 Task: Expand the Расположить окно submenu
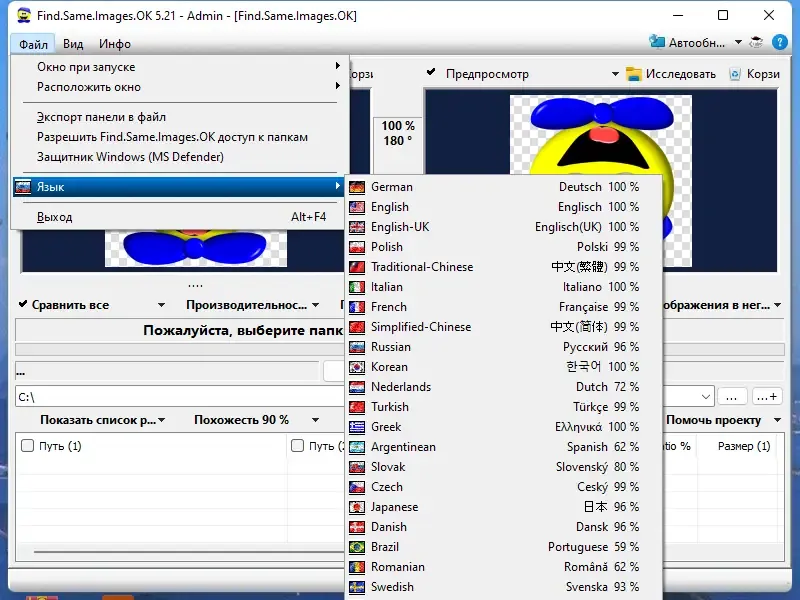coord(179,87)
